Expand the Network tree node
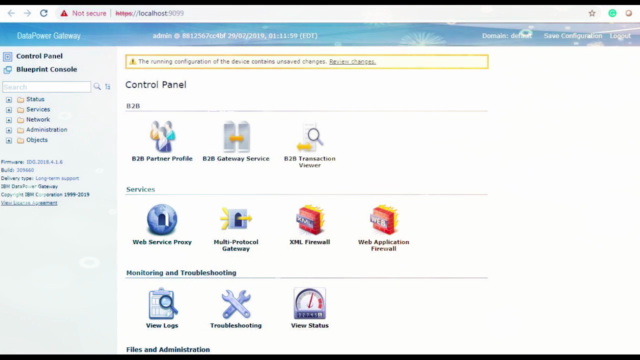Viewport: 640px width, 360px height. (9, 120)
